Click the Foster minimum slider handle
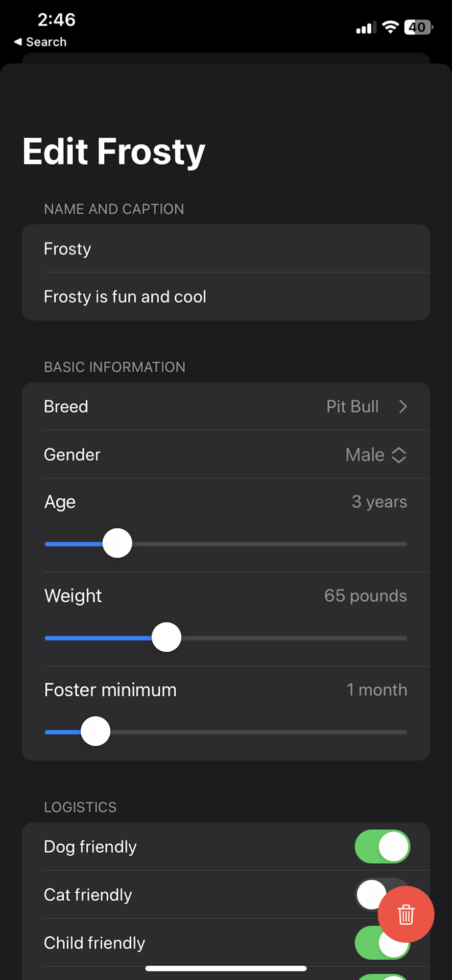The width and height of the screenshot is (452, 980). 95,731
